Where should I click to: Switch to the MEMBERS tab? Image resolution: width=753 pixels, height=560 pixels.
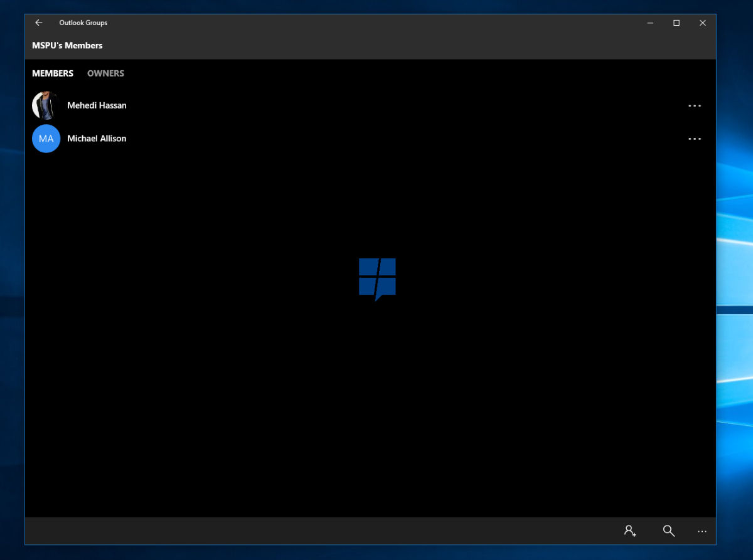pyautogui.click(x=53, y=73)
